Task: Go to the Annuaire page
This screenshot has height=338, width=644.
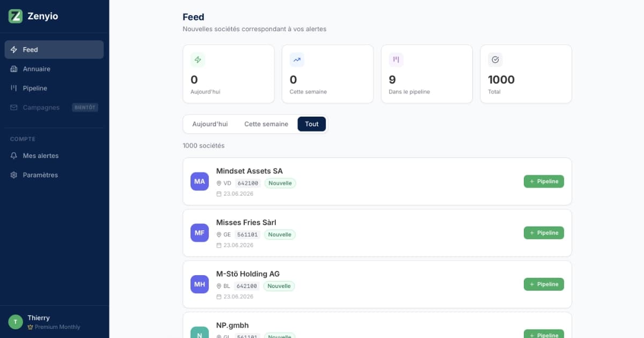Action: [x=54, y=69]
